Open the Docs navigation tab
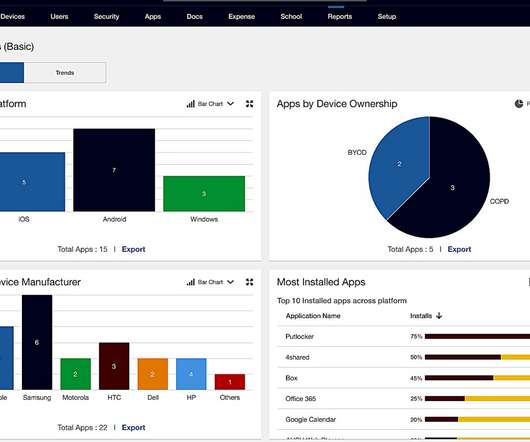The width and height of the screenshot is (530, 442). point(195,17)
